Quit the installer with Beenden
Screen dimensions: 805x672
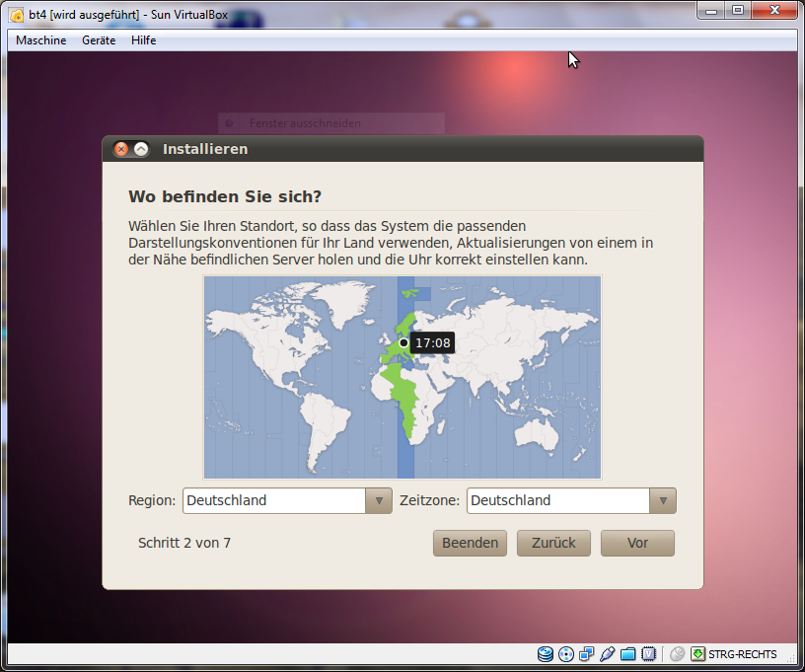(x=470, y=543)
